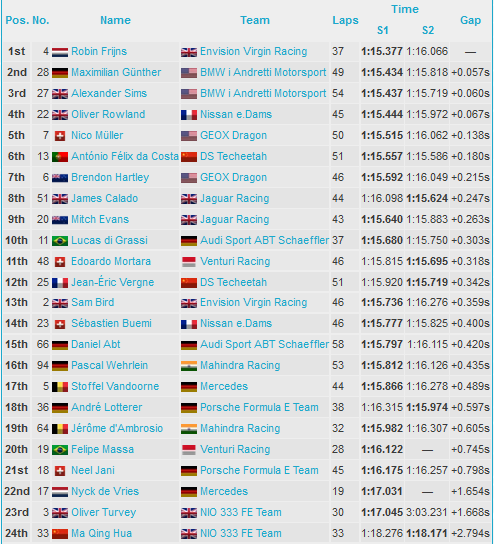Open the Oliver Rowland driver link
Viewport: 494px width, 544px height.
108,114
